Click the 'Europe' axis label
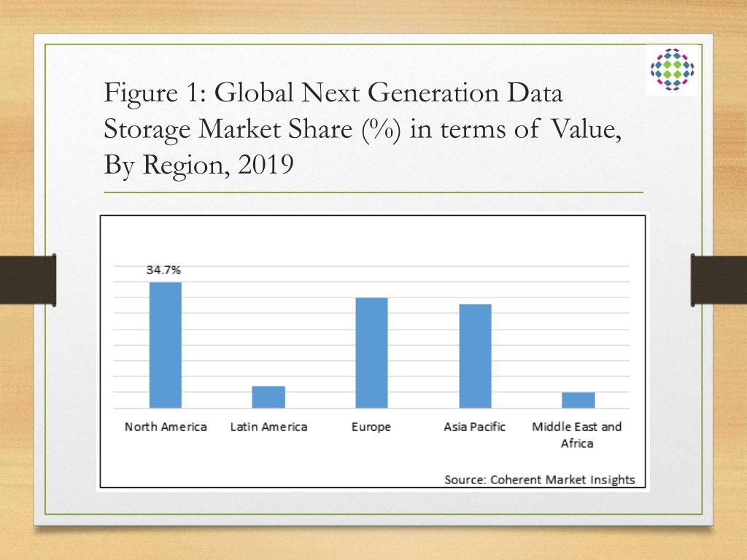The image size is (747, 560). point(371,427)
